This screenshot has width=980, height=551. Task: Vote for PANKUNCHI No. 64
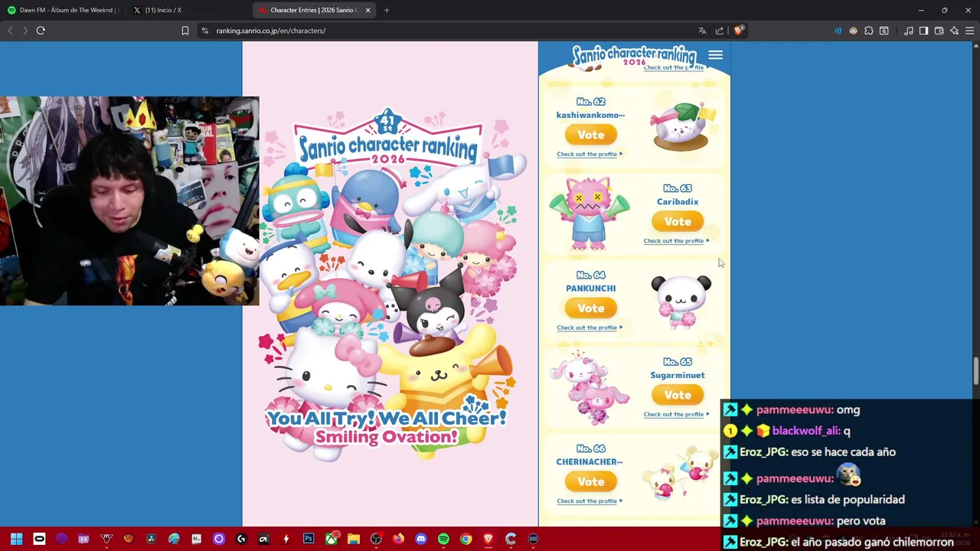tap(591, 308)
